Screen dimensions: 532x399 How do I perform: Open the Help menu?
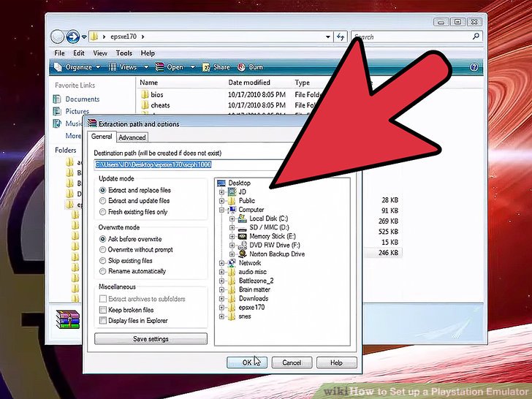[148, 53]
